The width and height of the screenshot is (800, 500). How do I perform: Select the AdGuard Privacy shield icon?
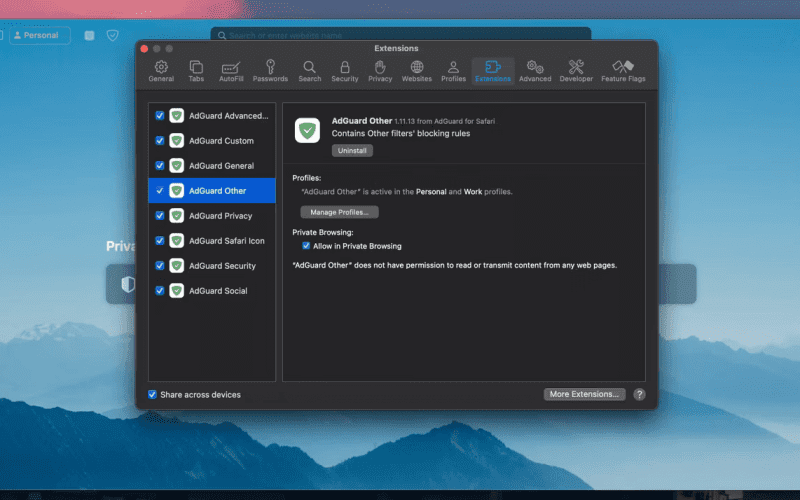(x=177, y=215)
